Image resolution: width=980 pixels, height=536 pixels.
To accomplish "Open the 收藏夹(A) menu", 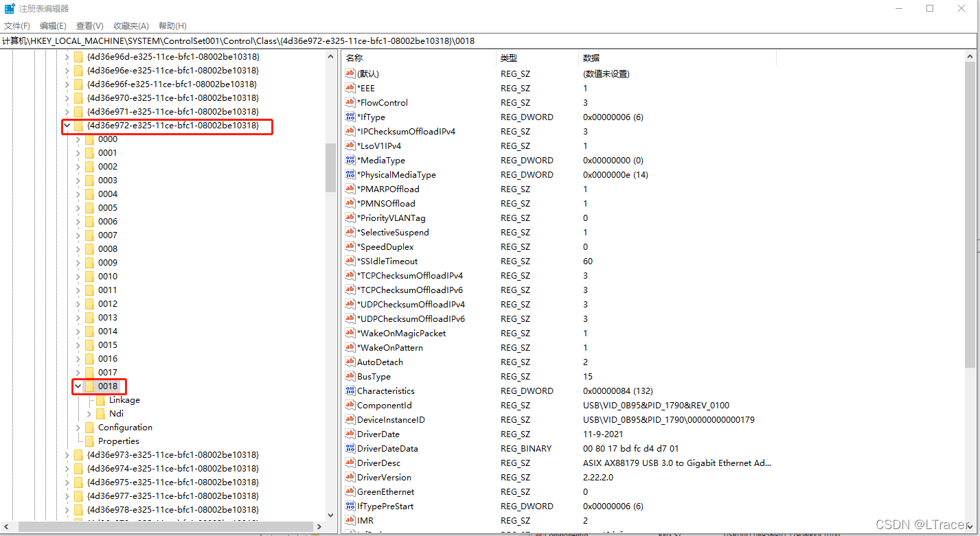I will click(131, 25).
